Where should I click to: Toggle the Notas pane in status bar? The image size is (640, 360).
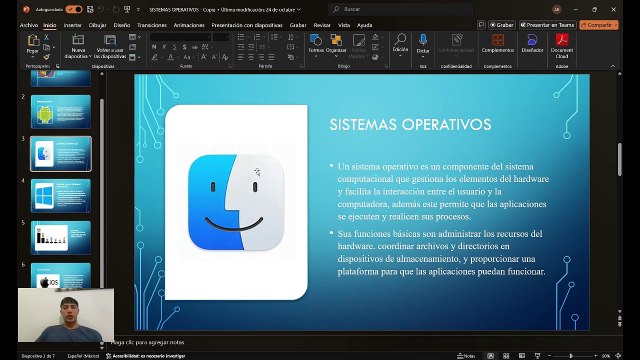[x=466, y=356]
